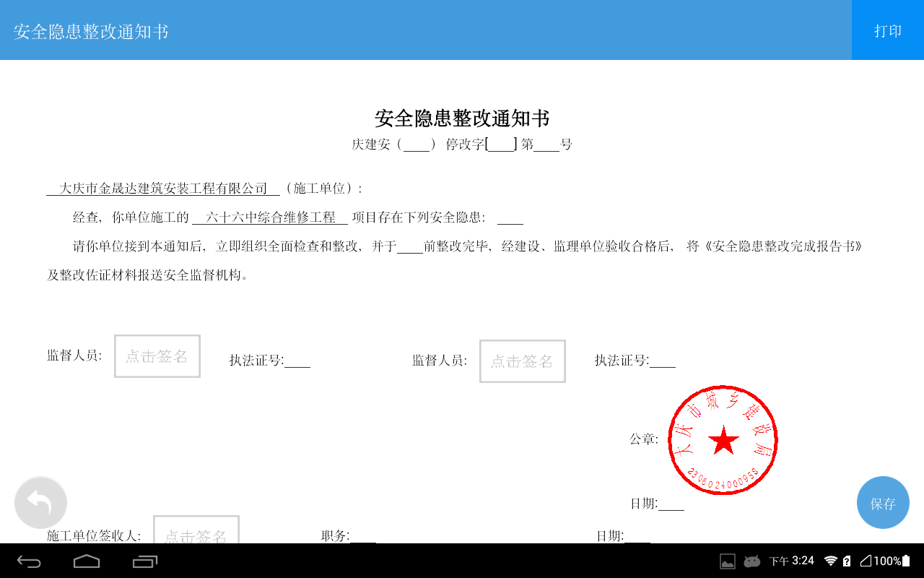Click the 六十六中综合维修工程 project name field

[x=270, y=217]
